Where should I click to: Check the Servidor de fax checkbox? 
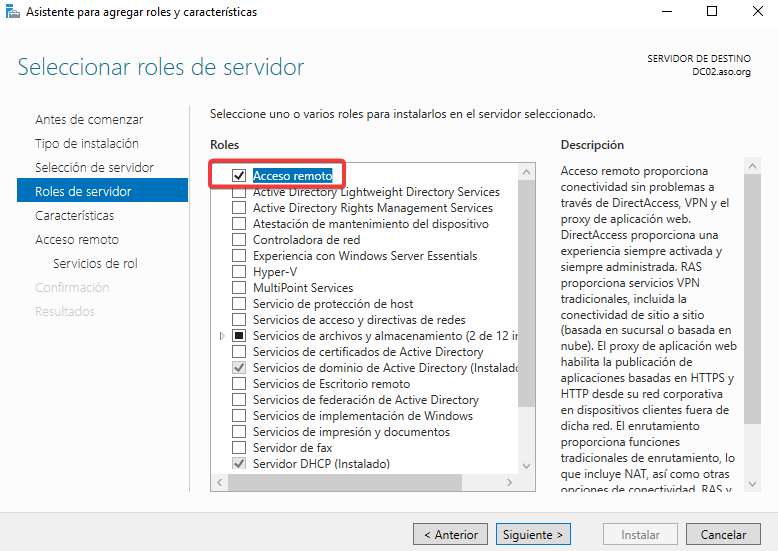coord(239,448)
